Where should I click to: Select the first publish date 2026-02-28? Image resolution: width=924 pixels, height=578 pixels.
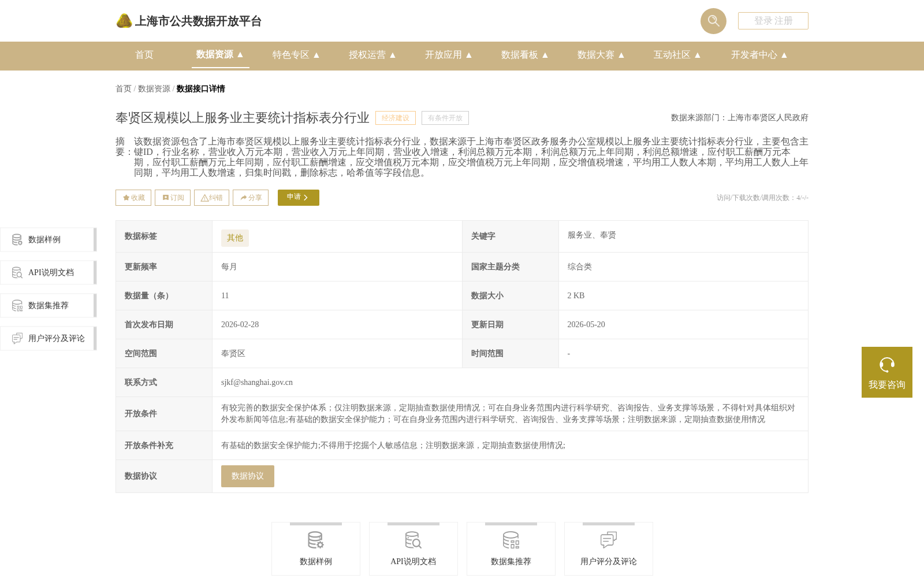[x=240, y=325]
